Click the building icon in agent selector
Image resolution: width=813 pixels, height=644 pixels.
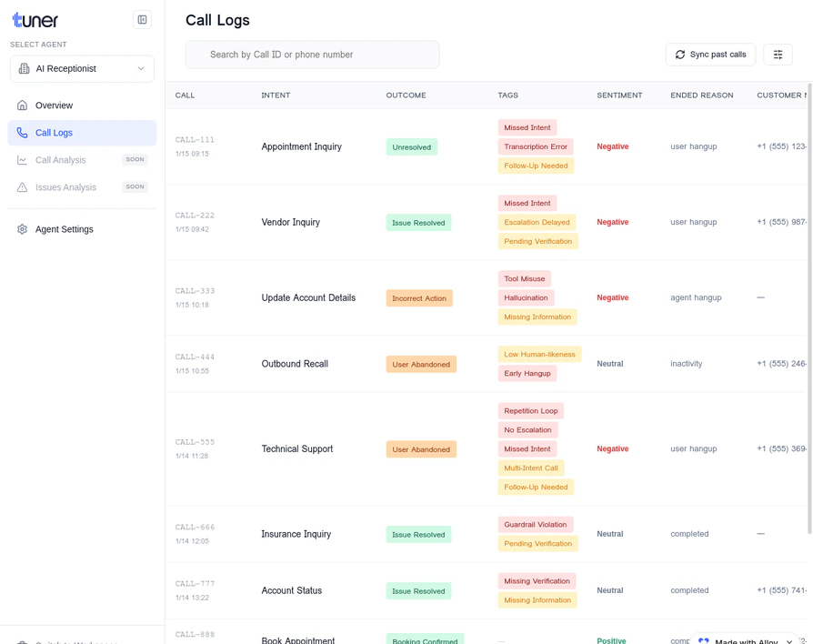coord(24,68)
